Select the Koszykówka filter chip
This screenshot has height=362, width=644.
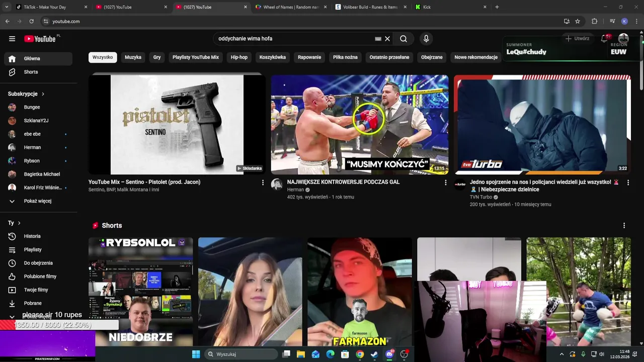tap(273, 57)
